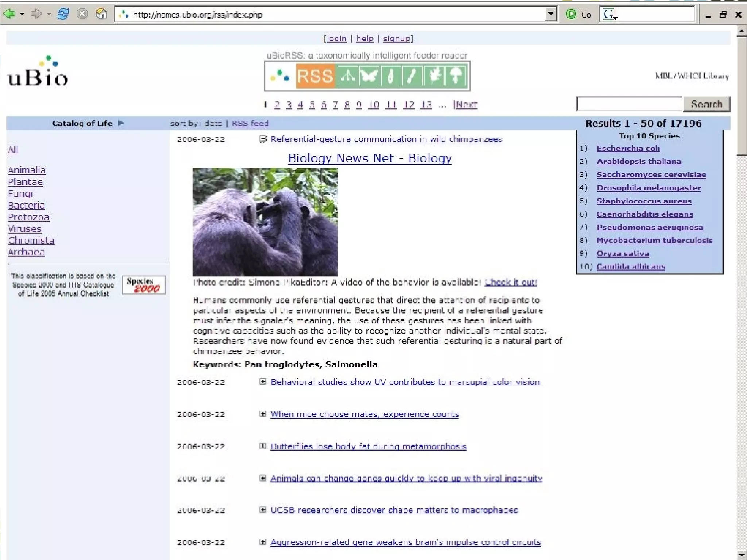
Task: Click the butterfly icon in banner
Action: pos(368,76)
